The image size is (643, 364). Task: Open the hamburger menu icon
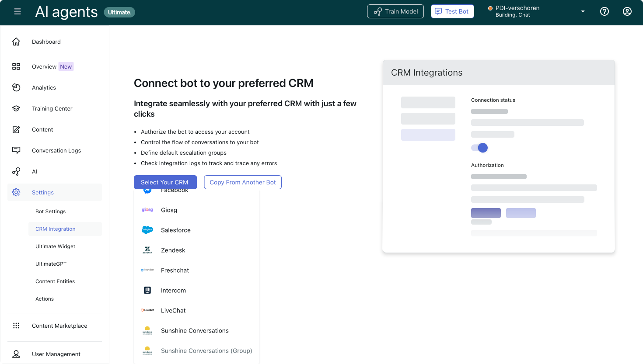17,12
